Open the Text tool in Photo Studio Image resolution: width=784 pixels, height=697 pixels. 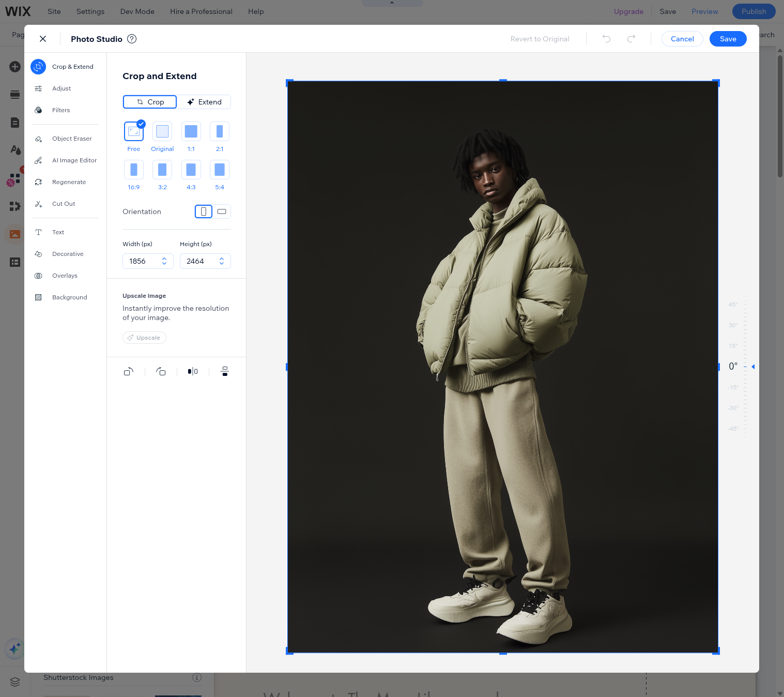click(x=57, y=232)
